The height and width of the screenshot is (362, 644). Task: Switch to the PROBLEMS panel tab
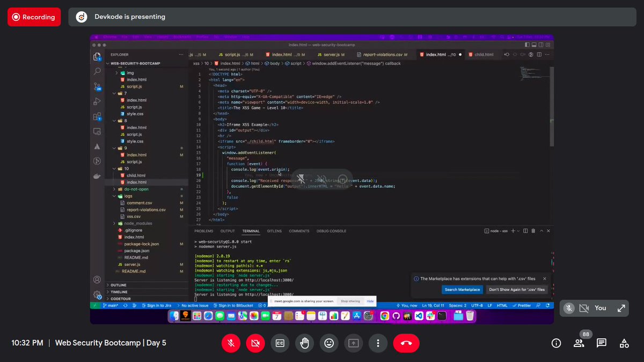[x=204, y=231]
